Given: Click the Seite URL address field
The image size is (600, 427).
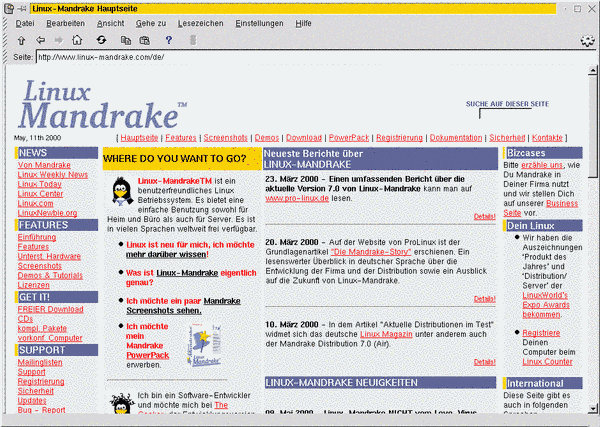Looking at the screenshot, I should [x=300, y=58].
